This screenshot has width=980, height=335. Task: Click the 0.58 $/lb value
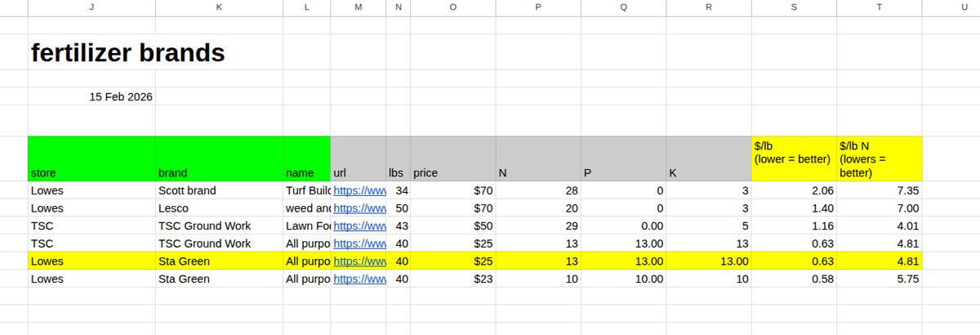coord(794,279)
